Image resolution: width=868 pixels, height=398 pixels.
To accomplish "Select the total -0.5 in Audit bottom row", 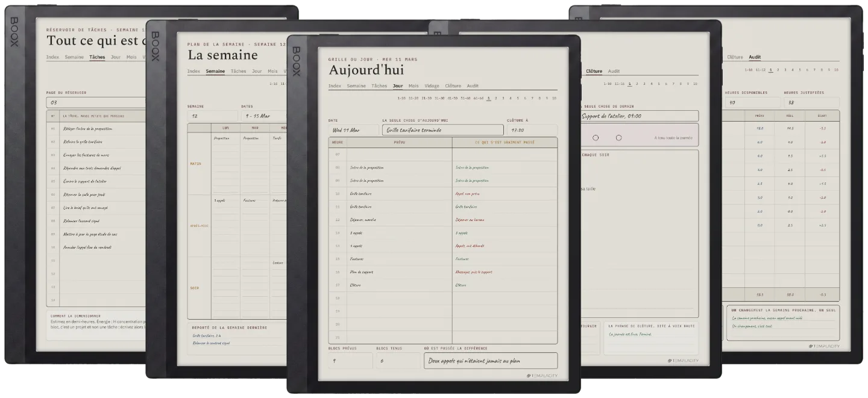I will pos(823,294).
